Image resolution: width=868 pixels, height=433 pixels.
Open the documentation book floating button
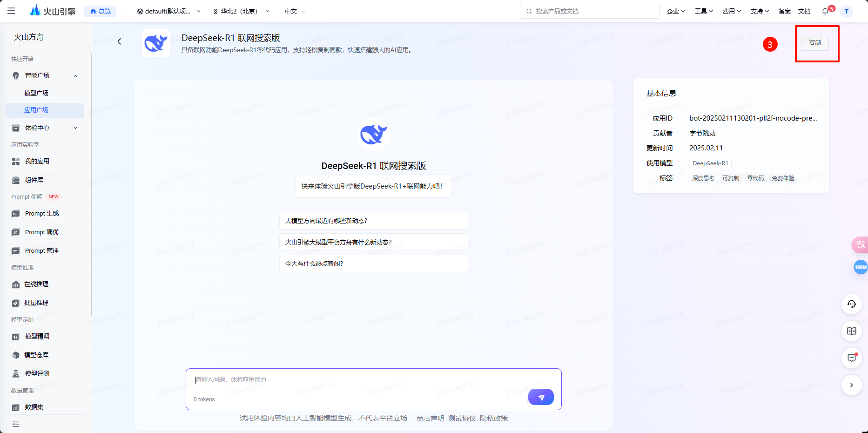coord(851,331)
